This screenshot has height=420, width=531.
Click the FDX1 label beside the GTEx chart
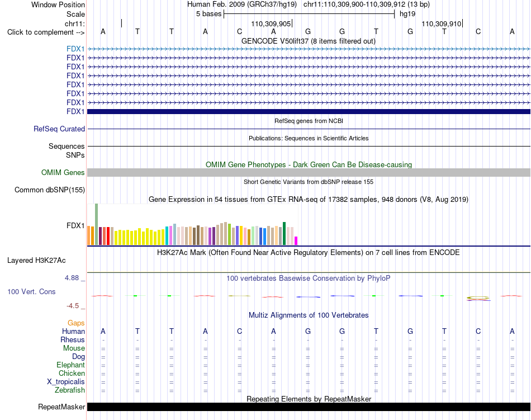[x=75, y=225]
